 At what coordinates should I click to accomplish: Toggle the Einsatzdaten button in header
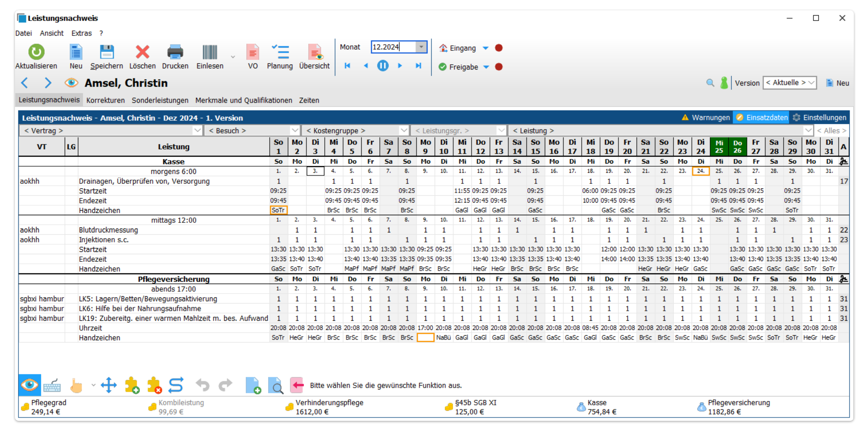coord(761,117)
